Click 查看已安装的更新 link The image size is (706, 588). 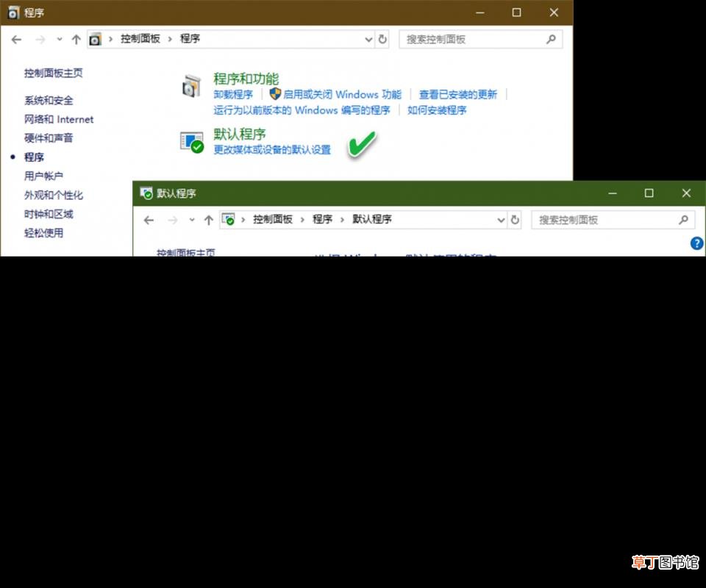point(458,95)
